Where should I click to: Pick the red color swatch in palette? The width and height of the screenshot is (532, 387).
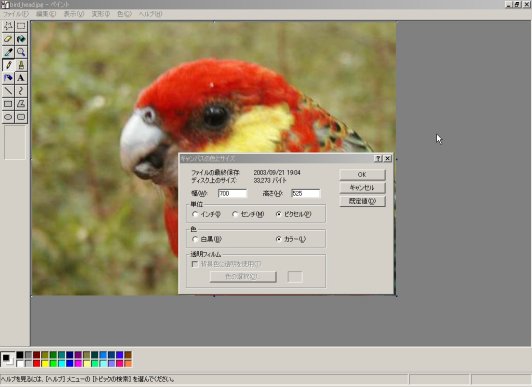37,364
